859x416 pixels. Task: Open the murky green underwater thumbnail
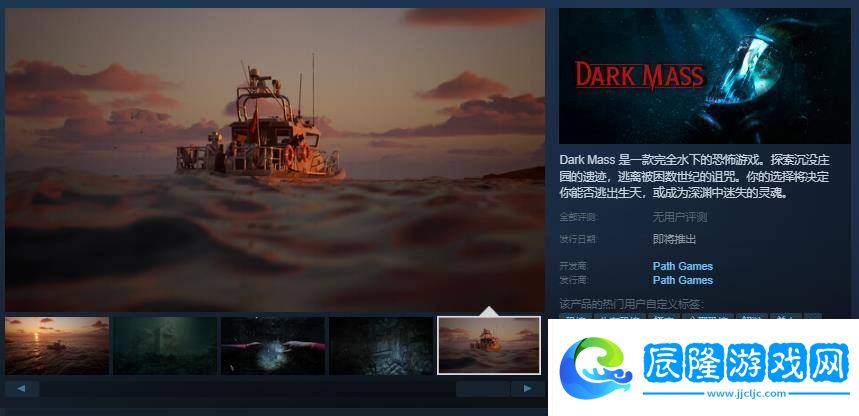[x=165, y=346]
